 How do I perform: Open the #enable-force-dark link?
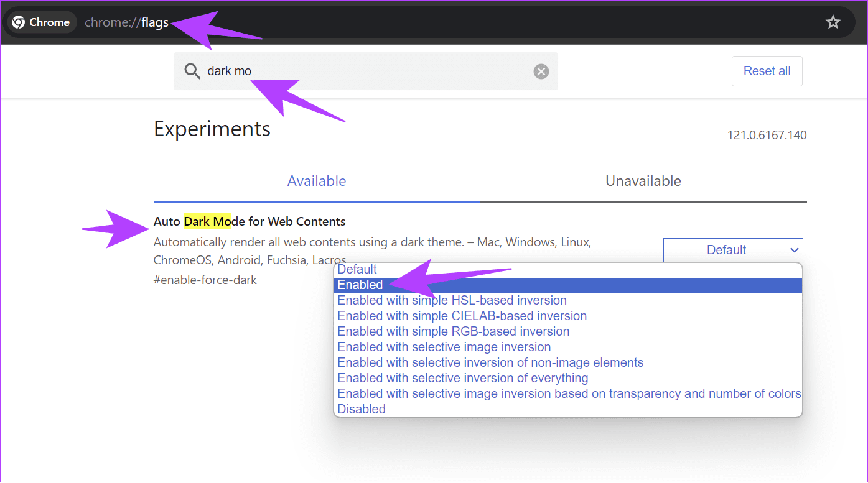205,280
